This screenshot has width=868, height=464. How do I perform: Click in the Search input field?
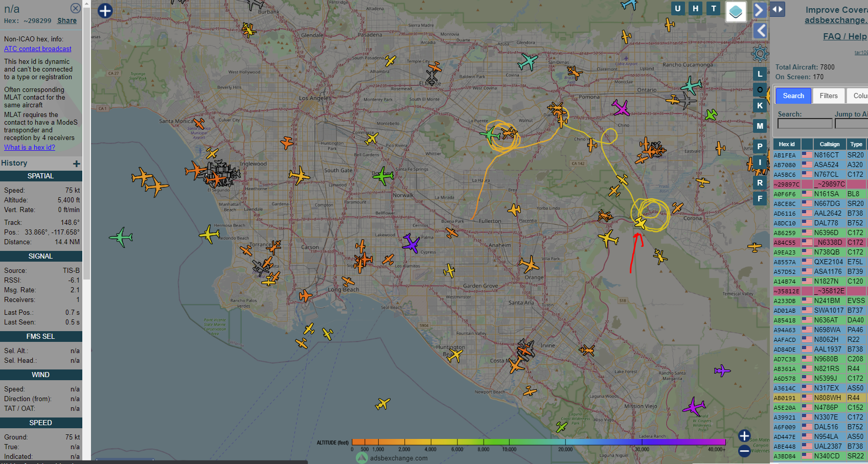[805, 124]
